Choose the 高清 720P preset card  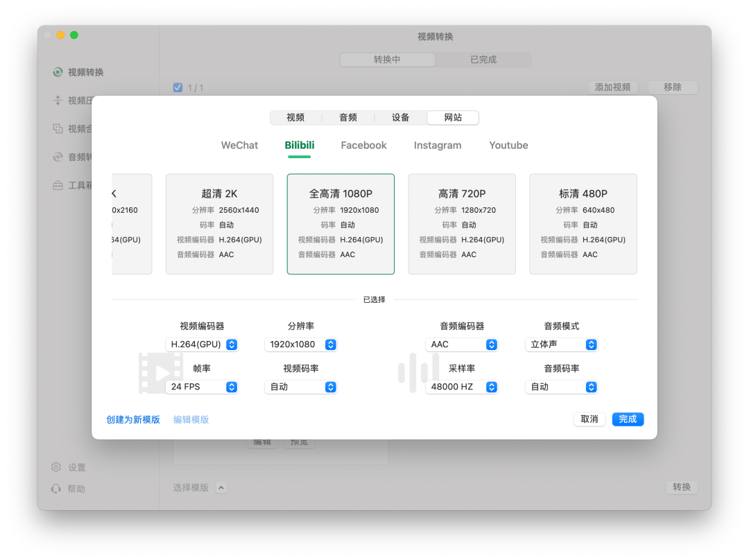pyautogui.click(x=462, y=224)
